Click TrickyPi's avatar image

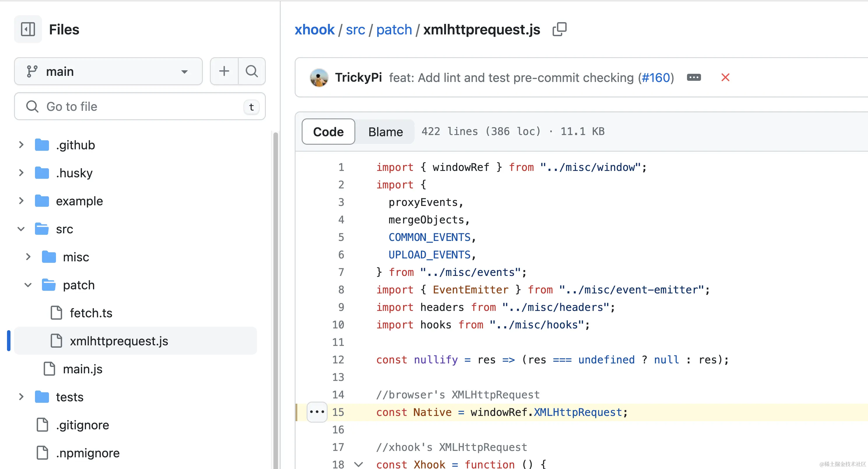[319, 78]
